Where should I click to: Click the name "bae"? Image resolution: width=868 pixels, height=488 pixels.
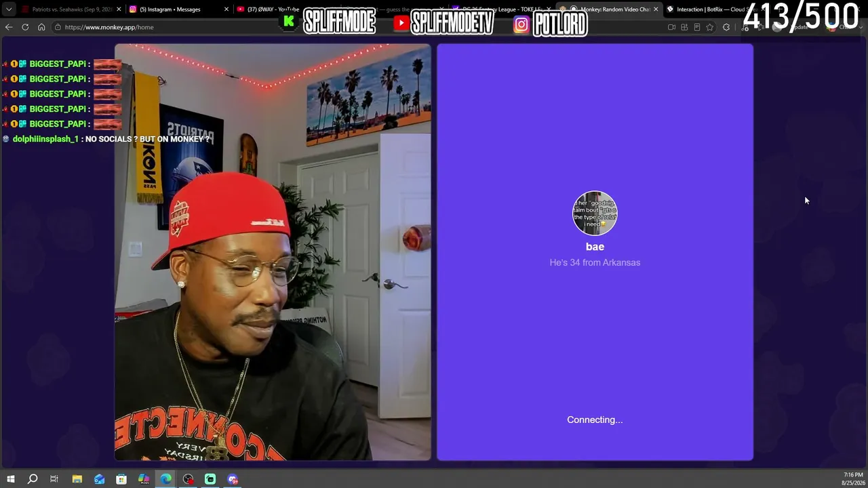595,247
